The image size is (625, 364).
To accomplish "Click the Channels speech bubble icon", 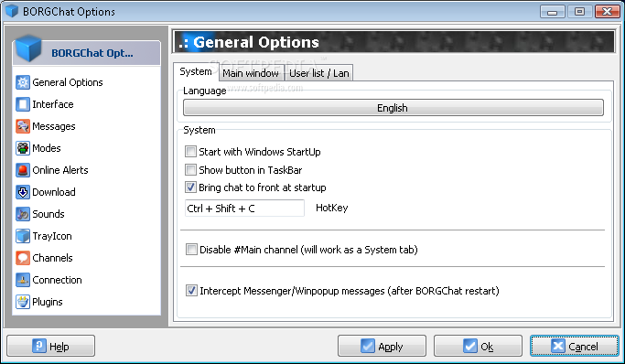I will [x=23, y=258].
